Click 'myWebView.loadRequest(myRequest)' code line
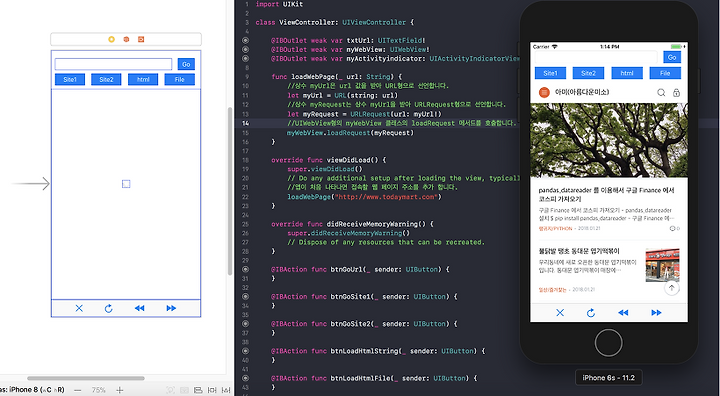The image size is (720, 396). (x=350, y=133)
